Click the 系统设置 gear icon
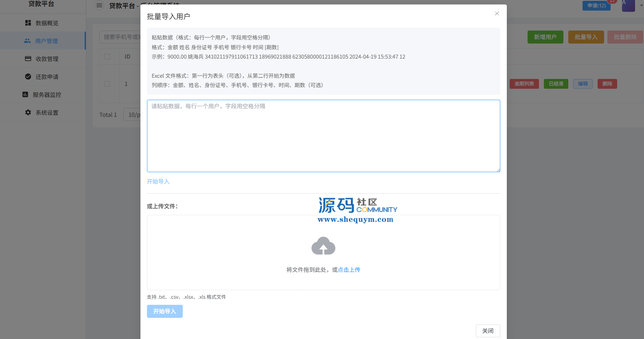Image resolution: width=644 pixels, height=339 pixels. tap(28, 113)
